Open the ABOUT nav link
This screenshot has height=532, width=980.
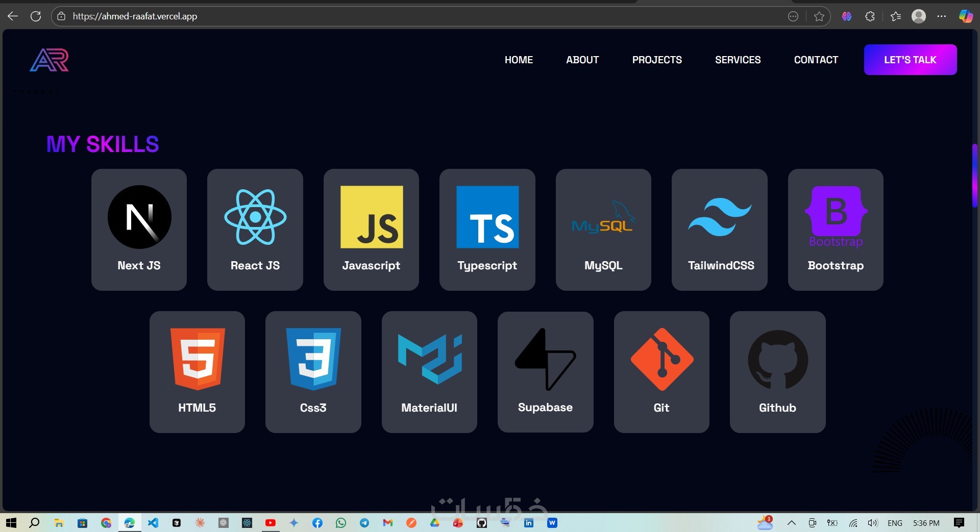click(x=582, y=60)
